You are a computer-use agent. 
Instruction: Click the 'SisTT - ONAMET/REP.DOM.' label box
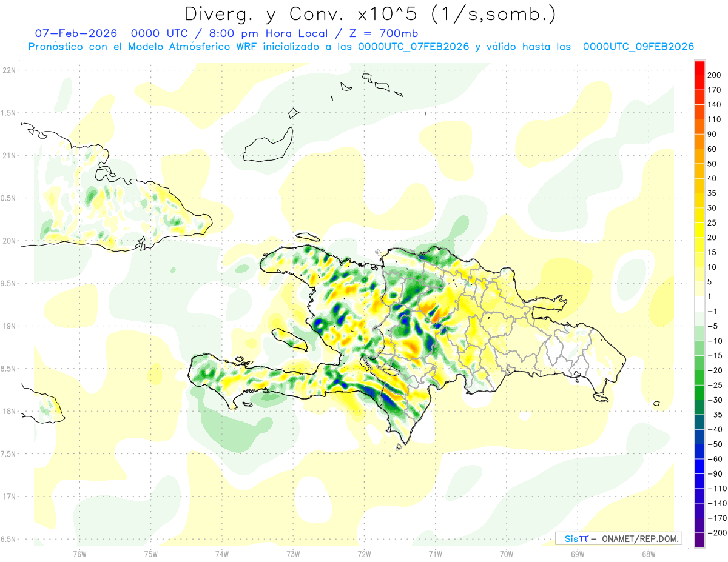pos(618,538)
